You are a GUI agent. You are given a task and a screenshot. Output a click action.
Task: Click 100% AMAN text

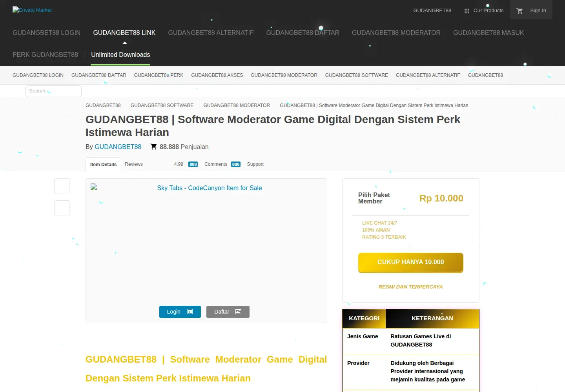(376, 230)
